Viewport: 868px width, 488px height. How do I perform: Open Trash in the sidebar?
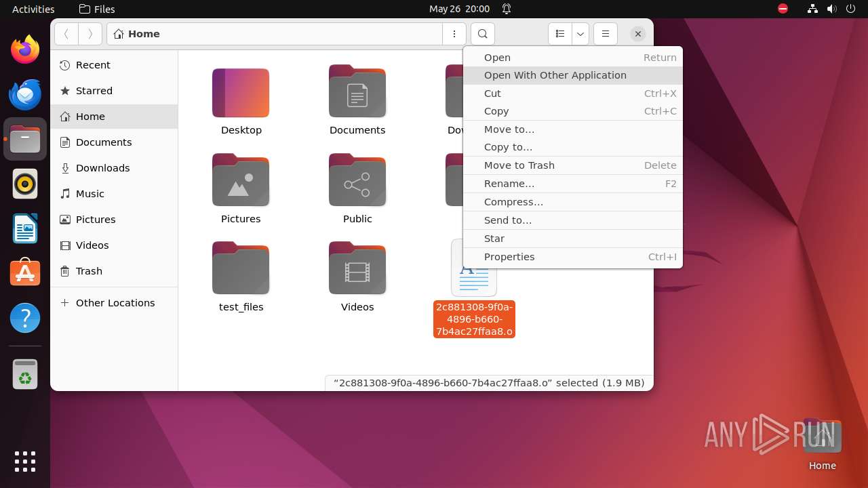tap(114, 271)
